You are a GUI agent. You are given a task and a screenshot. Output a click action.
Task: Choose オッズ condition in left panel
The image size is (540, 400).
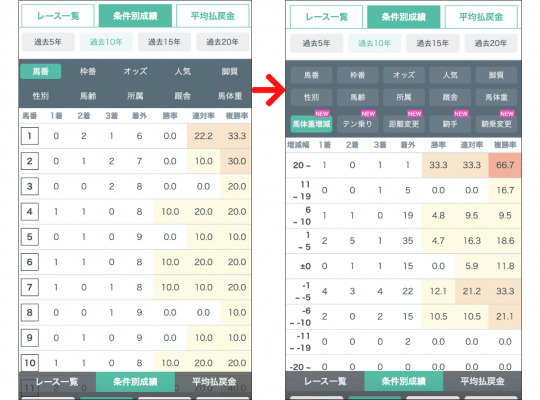coord(135,71)
